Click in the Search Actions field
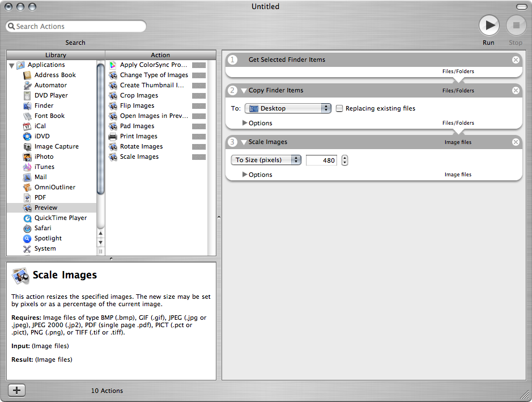This screenshot has width=532, height=402. (x=76, y=26)
